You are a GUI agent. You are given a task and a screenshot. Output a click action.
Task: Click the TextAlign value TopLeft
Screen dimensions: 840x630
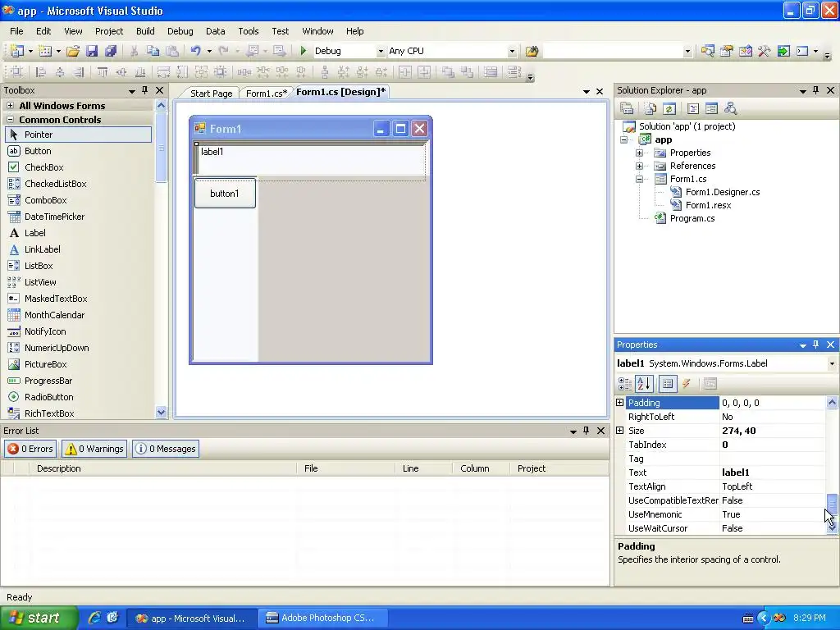(772, 486)
